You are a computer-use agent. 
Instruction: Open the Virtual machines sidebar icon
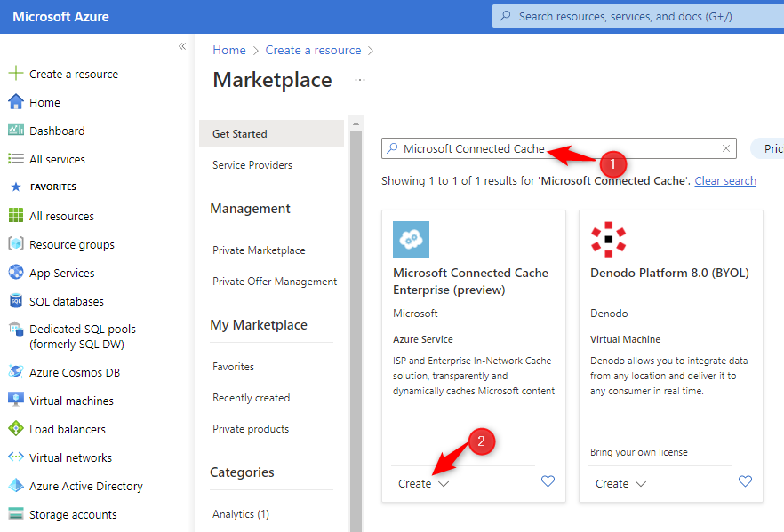pyautogui.click(x=15, y=401)
